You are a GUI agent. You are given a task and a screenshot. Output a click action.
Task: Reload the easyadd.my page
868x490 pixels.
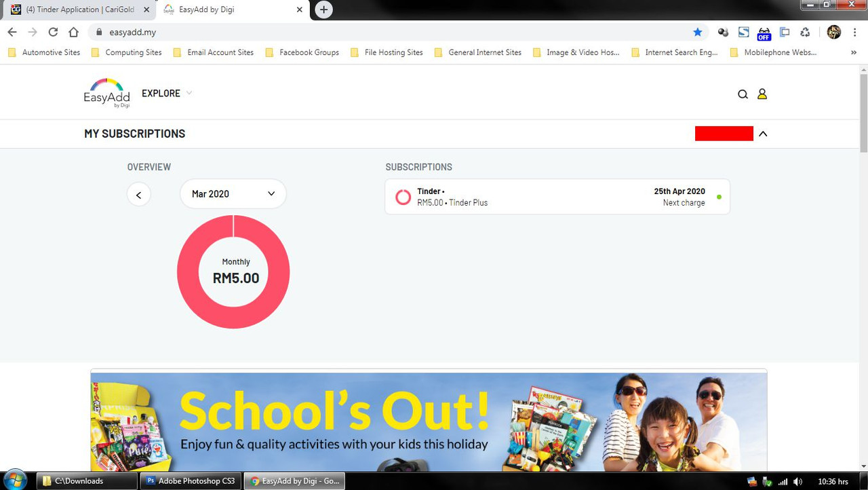tap(53, 32)
